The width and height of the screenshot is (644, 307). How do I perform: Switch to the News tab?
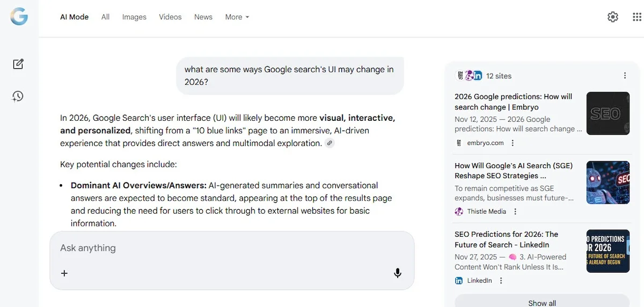pyautogui.click(x=203, y=17)
